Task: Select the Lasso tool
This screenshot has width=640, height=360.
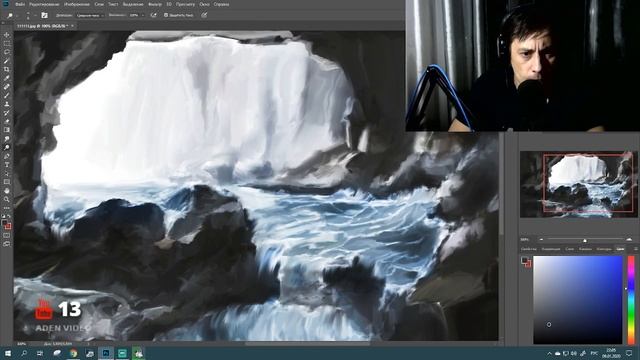Action: (x=7, y=52)
